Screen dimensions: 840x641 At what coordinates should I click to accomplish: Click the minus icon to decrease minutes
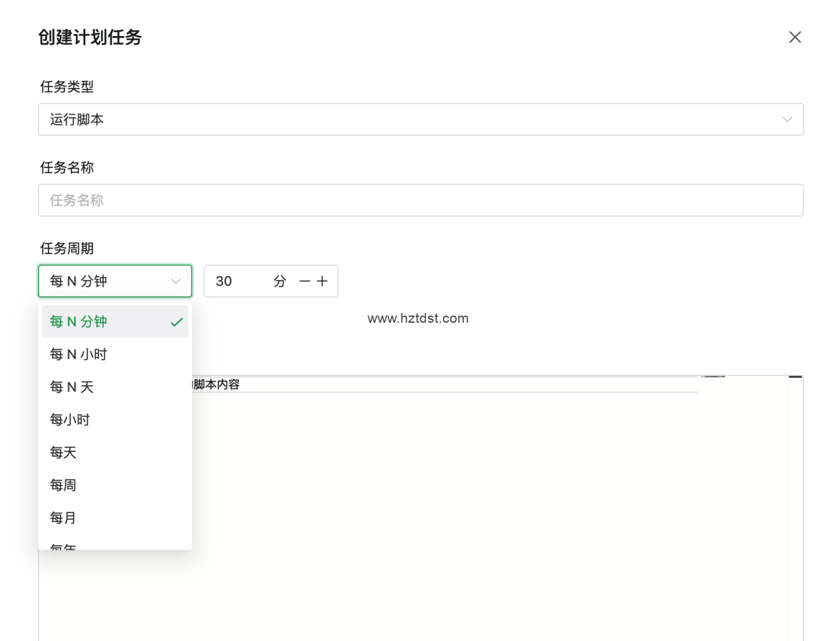[304, 281]
